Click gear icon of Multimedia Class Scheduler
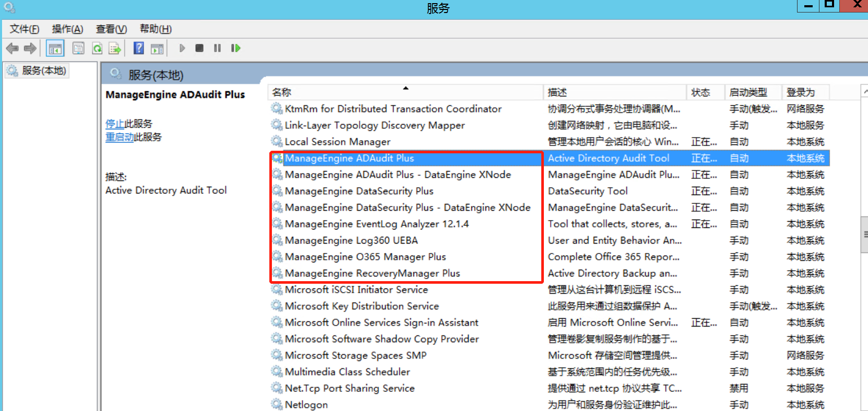This screenshot has height=411, width=868. [277, 371]
